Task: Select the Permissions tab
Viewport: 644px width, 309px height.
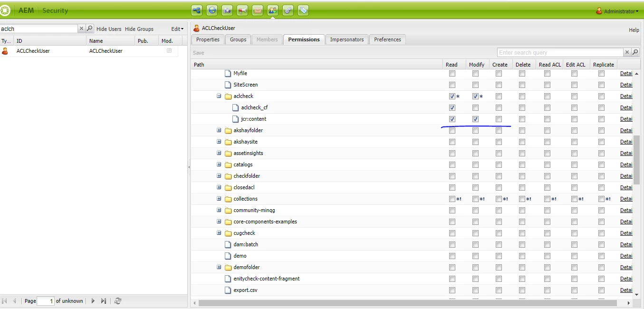Action: coord(304,39)
